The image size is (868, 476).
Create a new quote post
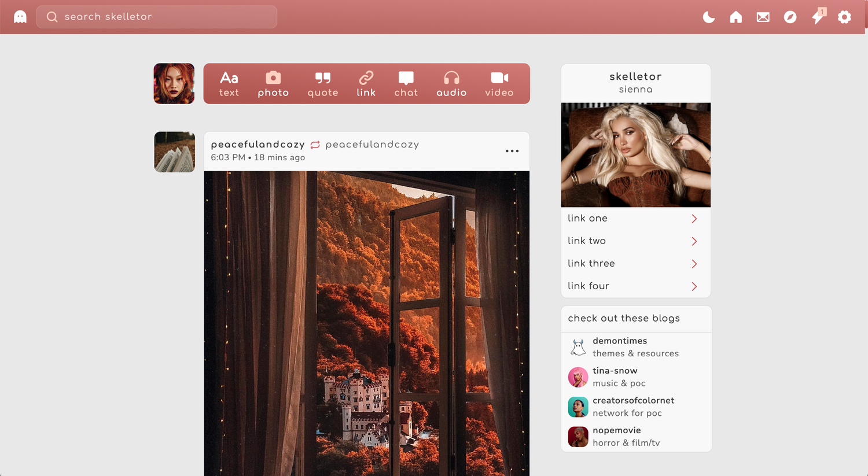pyautogui.click(x=322, y=84)
